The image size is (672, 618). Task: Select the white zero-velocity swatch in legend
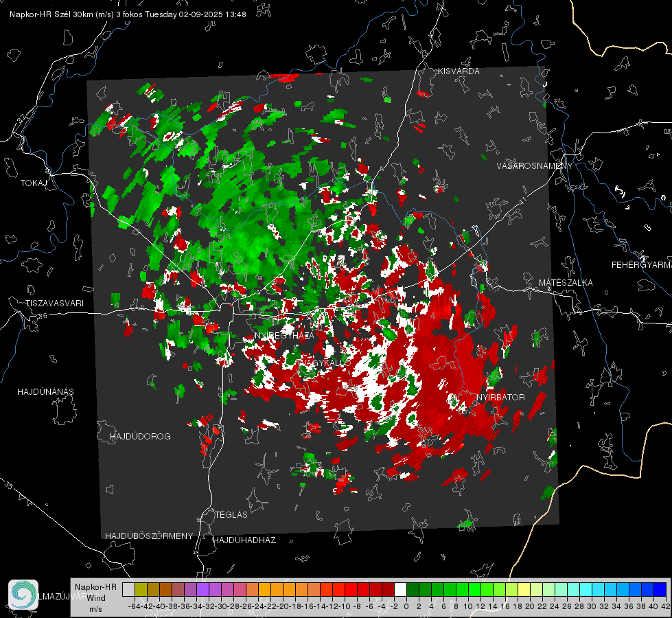coord(400,589)
